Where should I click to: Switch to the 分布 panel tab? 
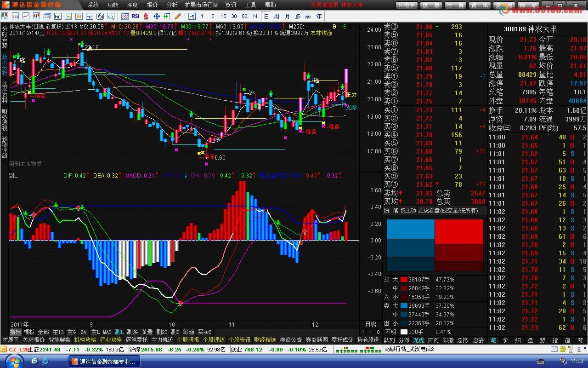point(404,340)
